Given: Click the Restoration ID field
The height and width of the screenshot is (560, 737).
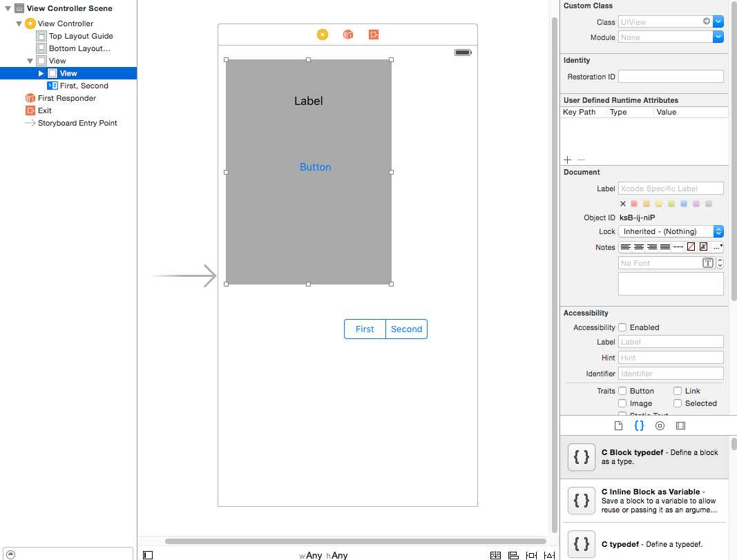Looking at the screenshot, I should point(671,77).
